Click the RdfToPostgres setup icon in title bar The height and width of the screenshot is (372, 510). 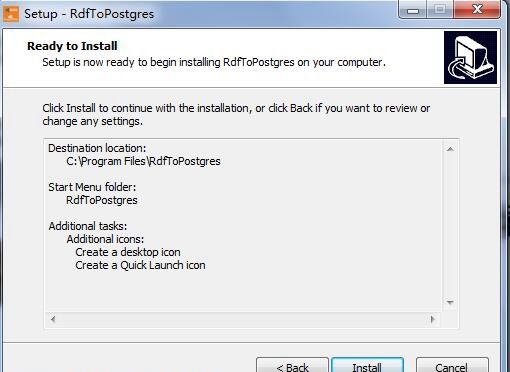(x=11, y=14)
